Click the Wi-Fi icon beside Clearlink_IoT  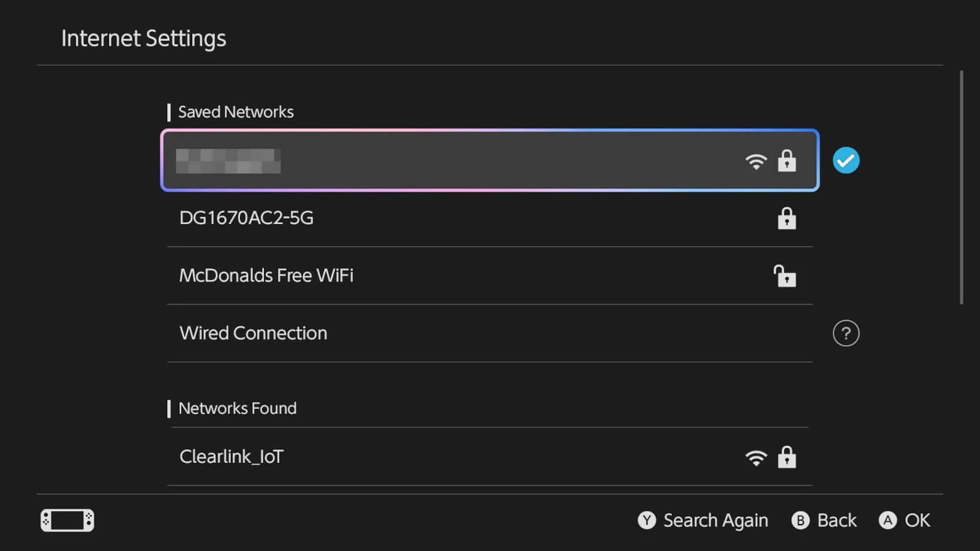[x=756, y=458]
